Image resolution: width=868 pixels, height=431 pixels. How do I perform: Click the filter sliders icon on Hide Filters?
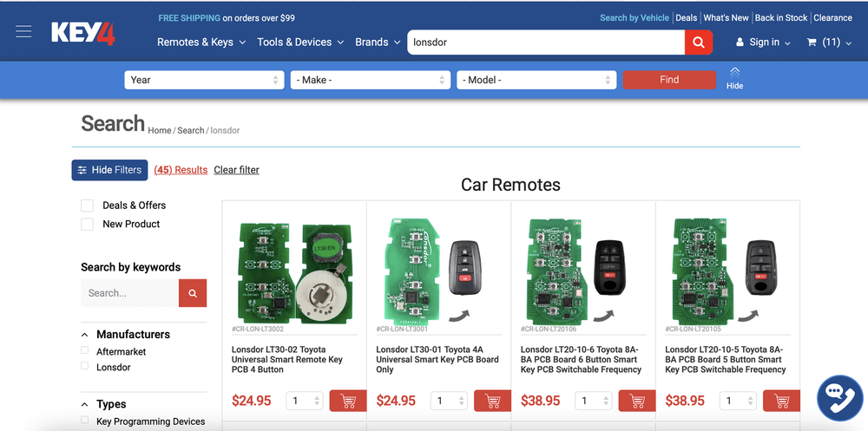[82, 171]
